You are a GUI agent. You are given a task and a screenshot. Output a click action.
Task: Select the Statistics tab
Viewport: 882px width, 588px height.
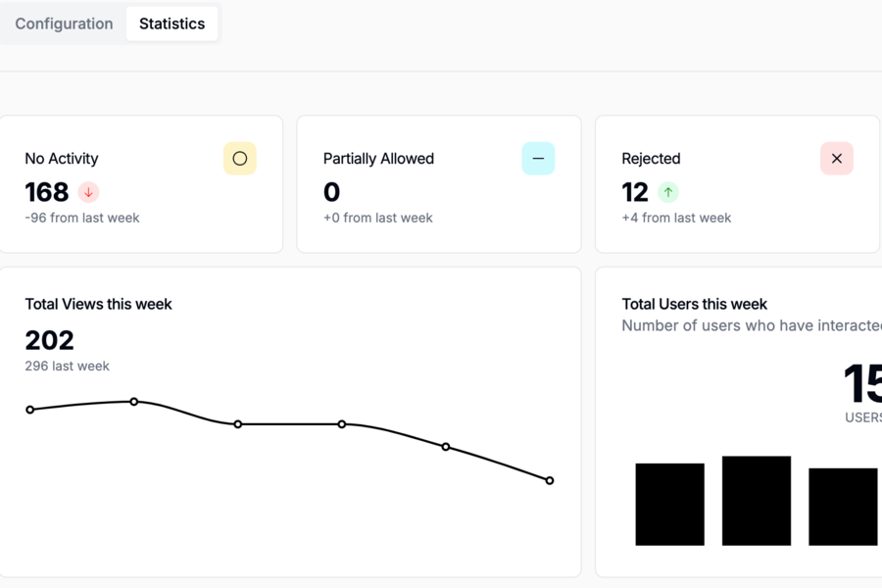tap(172, 24)
